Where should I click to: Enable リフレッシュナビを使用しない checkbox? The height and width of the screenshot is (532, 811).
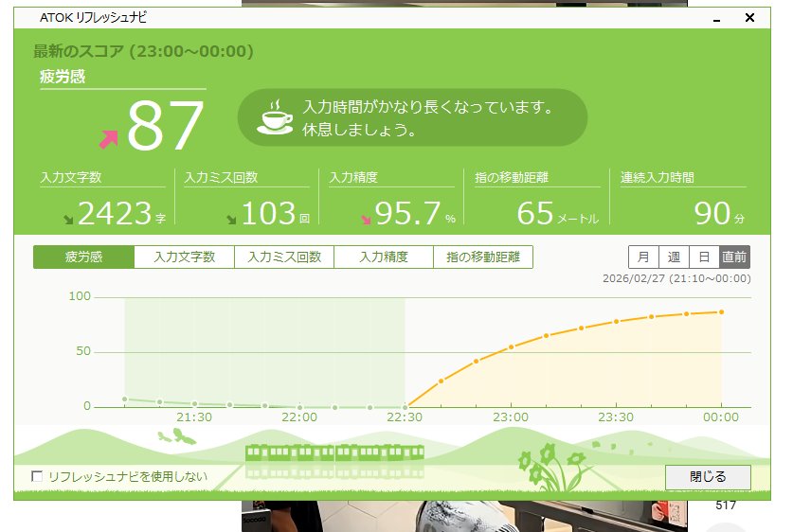(x=37, y=477)
